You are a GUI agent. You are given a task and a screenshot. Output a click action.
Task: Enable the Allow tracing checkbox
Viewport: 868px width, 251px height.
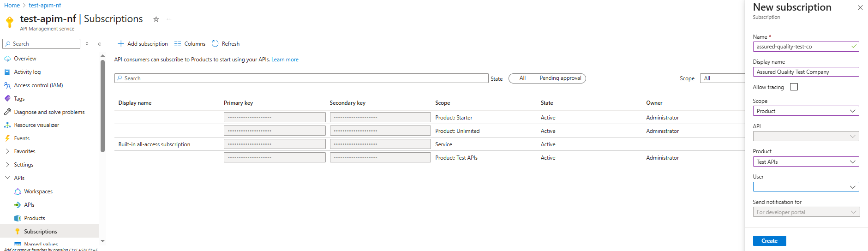(794, 87)
